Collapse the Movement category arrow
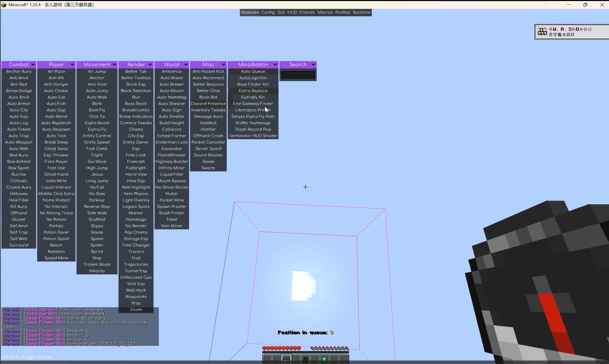Image resolution: width=609 pixels, height=364 pixels. tap(114, 65)
